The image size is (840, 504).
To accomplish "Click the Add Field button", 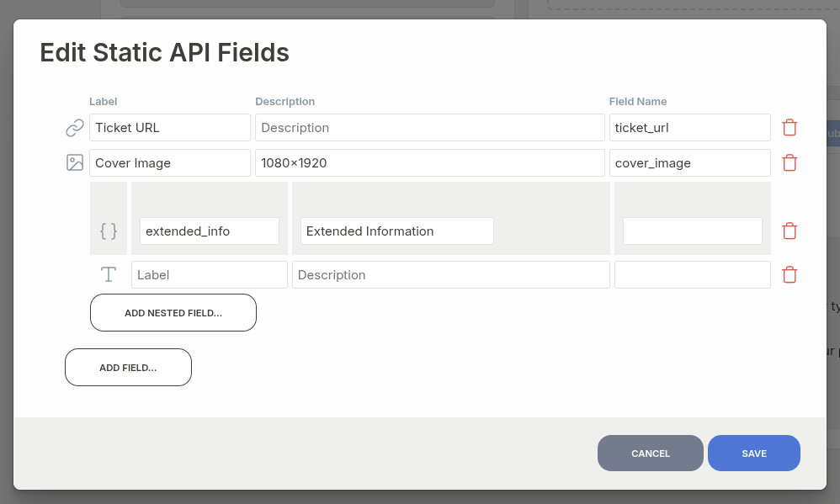I will (128, 368).
